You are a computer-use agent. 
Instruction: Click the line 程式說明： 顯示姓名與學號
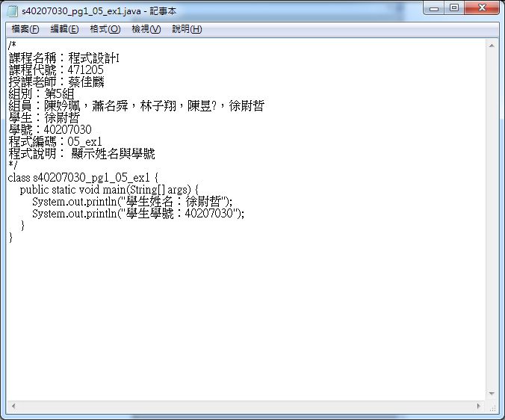coord(82,153)
